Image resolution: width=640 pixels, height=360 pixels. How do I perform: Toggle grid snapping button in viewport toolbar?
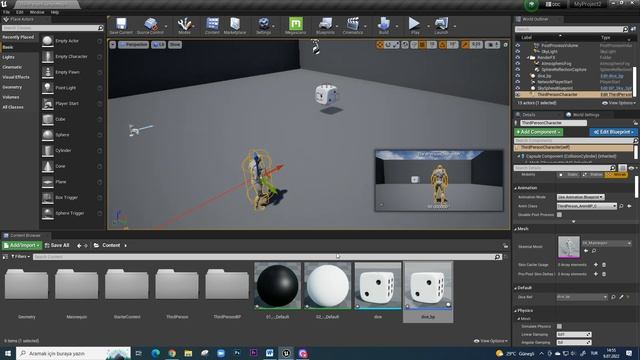pyautogui.click(x=422, y=44)
